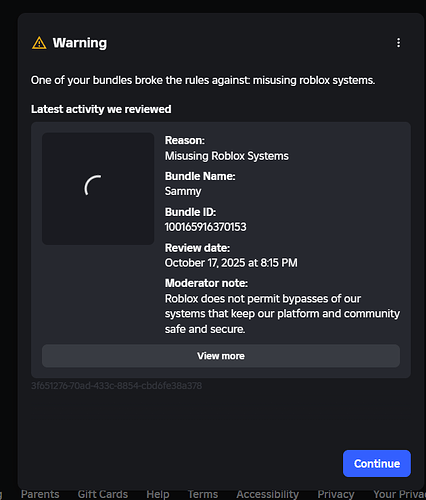Click the moderator note about bypasses

tap(282, 314)
